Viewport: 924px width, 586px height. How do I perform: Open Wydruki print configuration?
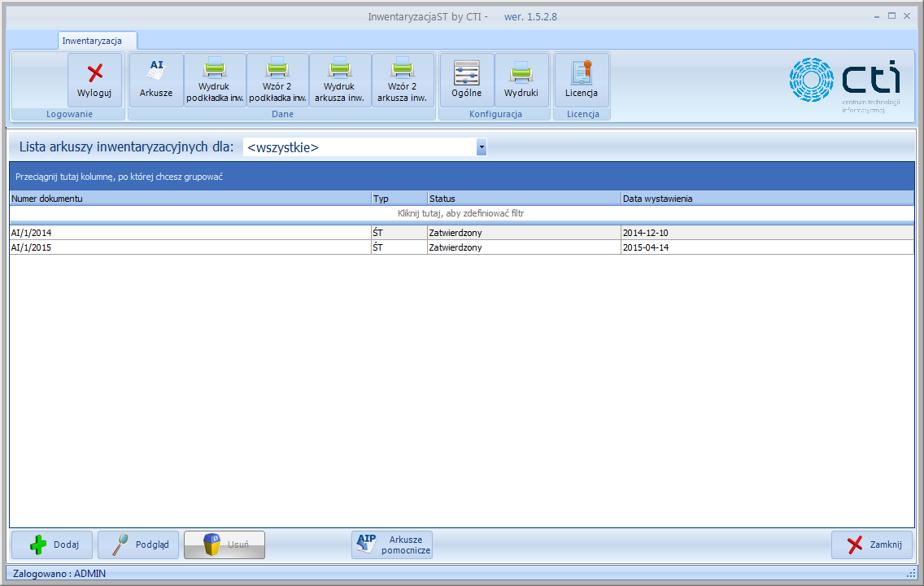tap(521, 81)
